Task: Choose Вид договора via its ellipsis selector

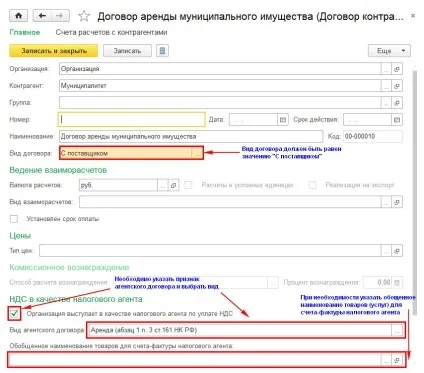Action: 197,153
